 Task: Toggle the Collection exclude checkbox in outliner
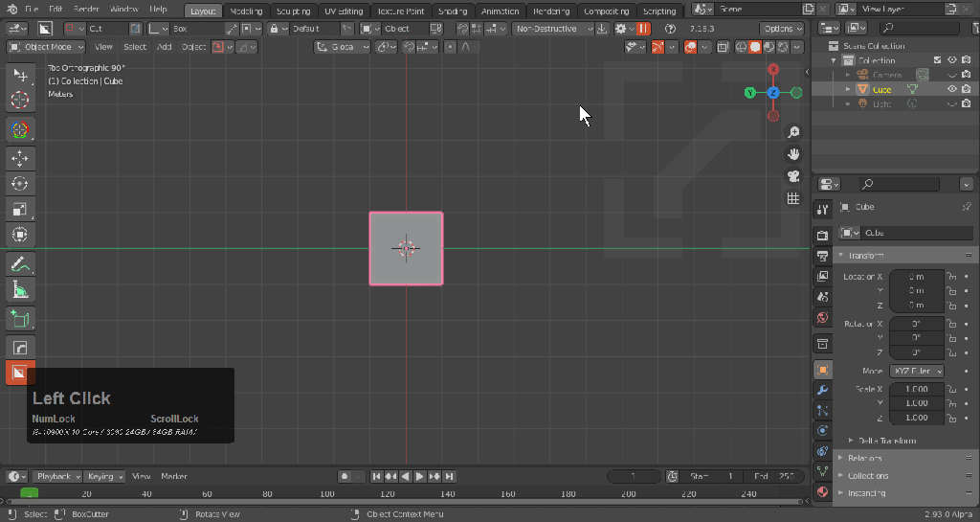[x=938, y=60]
